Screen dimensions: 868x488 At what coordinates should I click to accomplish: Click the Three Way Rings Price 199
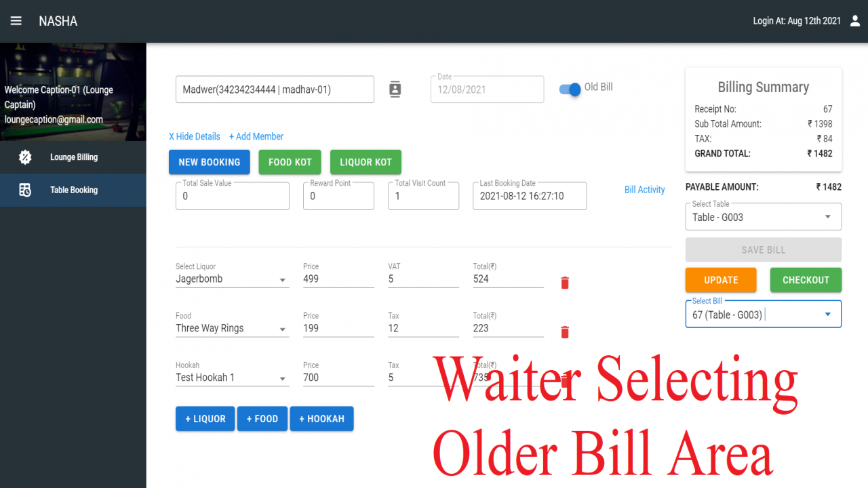(x=338, y=328)
